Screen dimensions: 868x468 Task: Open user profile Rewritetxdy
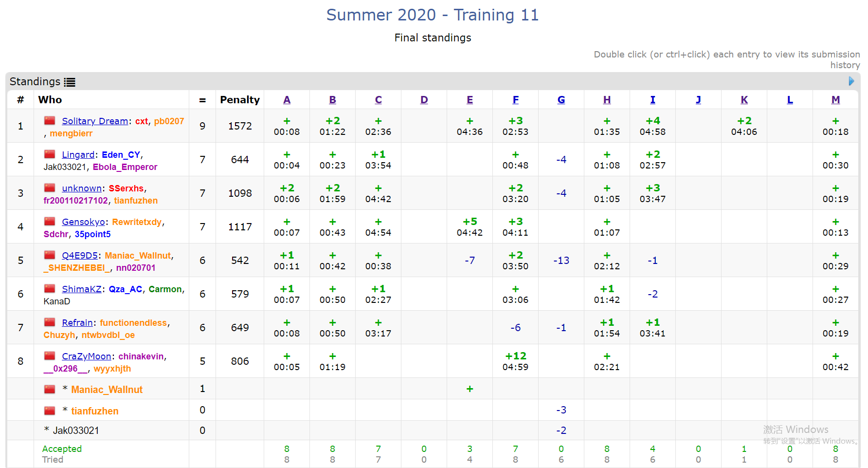[x=137, y=222]
